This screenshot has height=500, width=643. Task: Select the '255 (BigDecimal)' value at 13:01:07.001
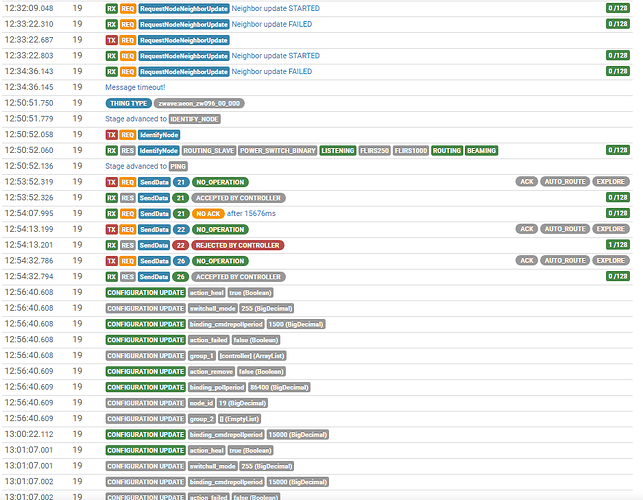(267, 466)
